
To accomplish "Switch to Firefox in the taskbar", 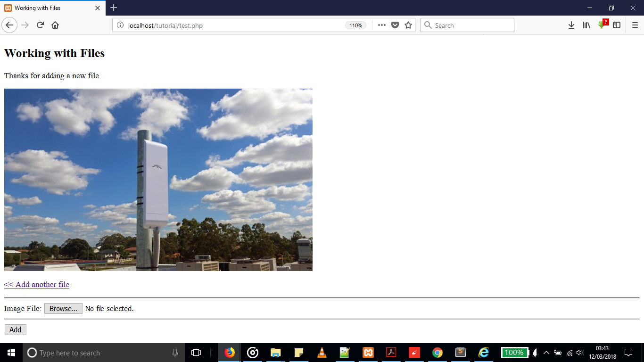I will (230, 353).
